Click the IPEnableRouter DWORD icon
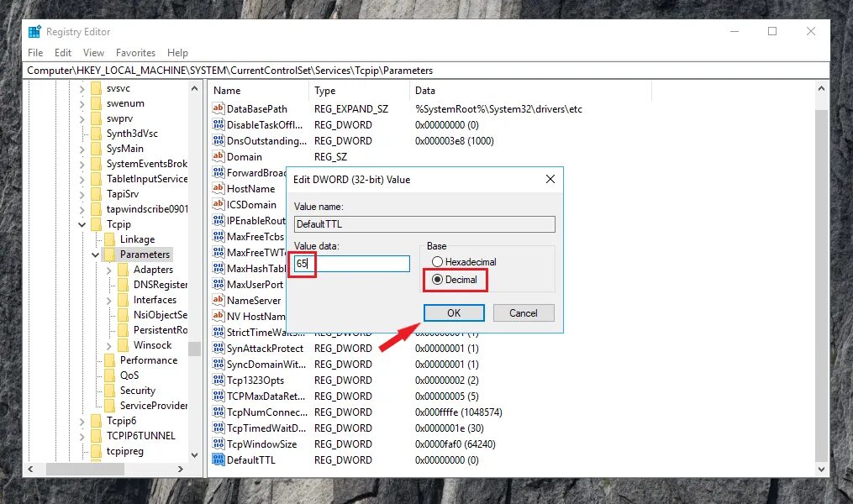This screenshot has height=504, width=853. coord(219,220)
